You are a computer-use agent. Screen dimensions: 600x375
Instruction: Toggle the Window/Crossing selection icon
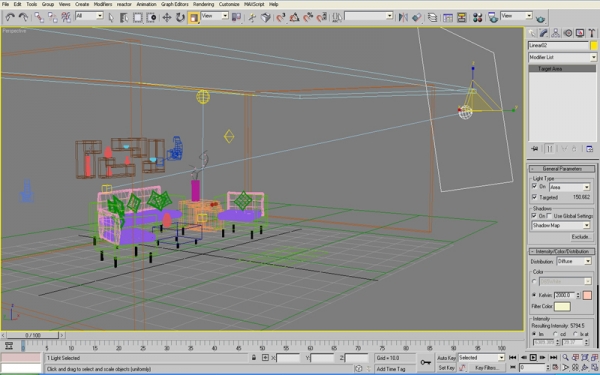coord(152,17)
